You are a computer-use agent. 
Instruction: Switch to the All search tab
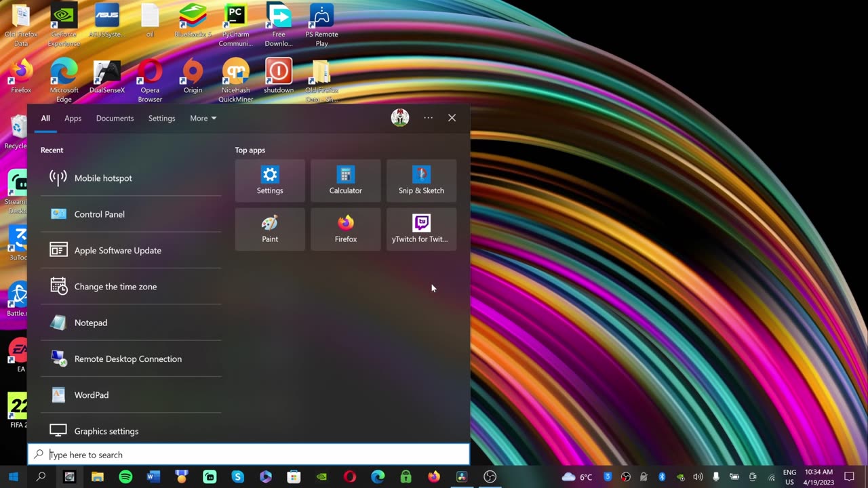45,118
